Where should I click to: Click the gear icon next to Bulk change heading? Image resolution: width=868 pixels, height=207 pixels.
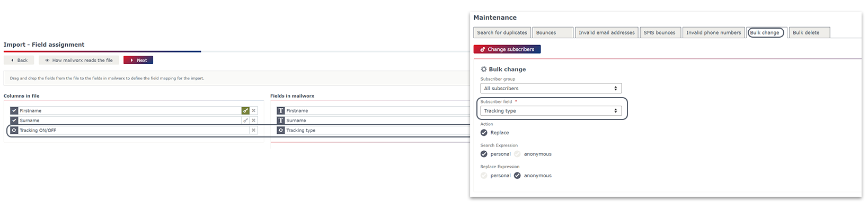point(484,69)
